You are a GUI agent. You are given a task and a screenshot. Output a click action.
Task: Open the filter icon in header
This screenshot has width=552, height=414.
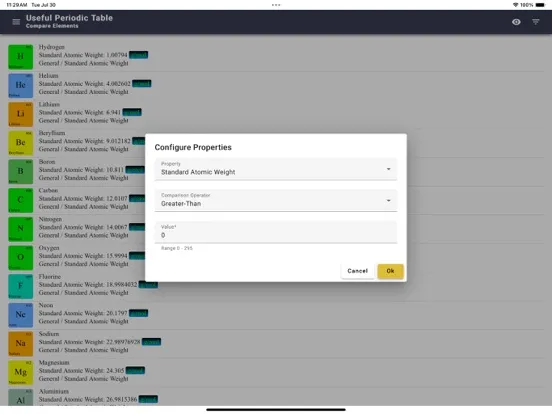[x=536, y=22]
